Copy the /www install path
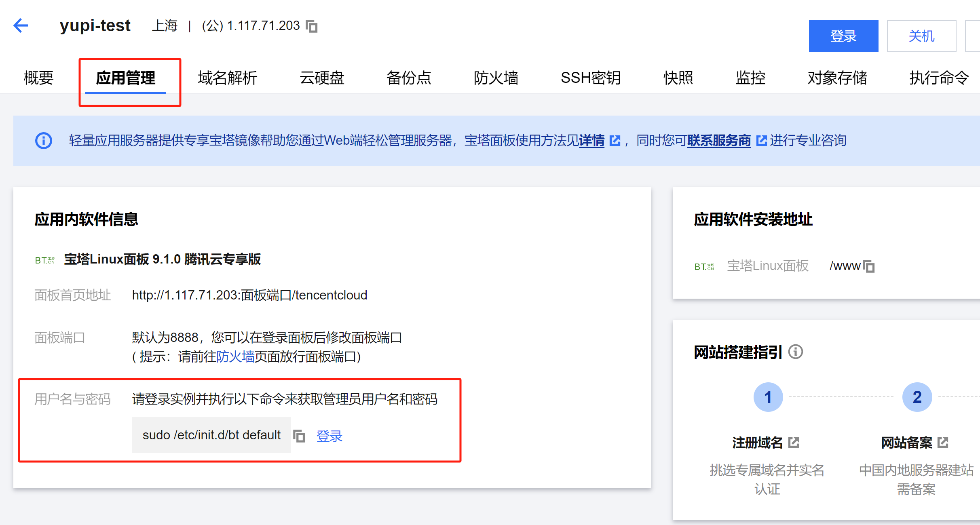The height and width of the screenshot is (525, 980). click(868, 266)
